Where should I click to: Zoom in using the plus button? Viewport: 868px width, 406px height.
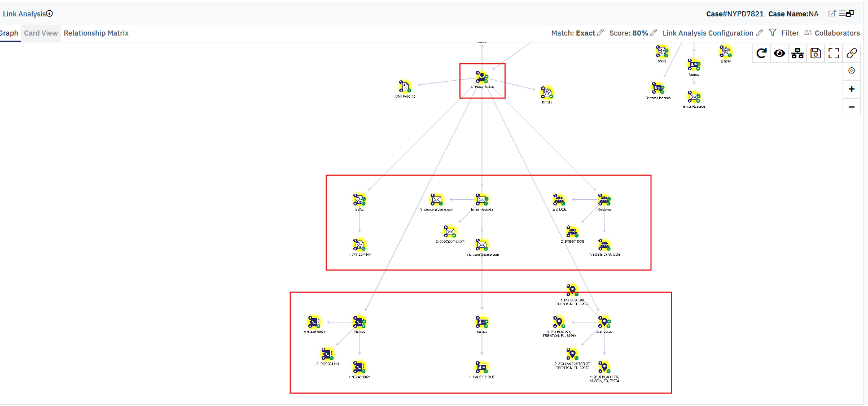tap(852, 89)
